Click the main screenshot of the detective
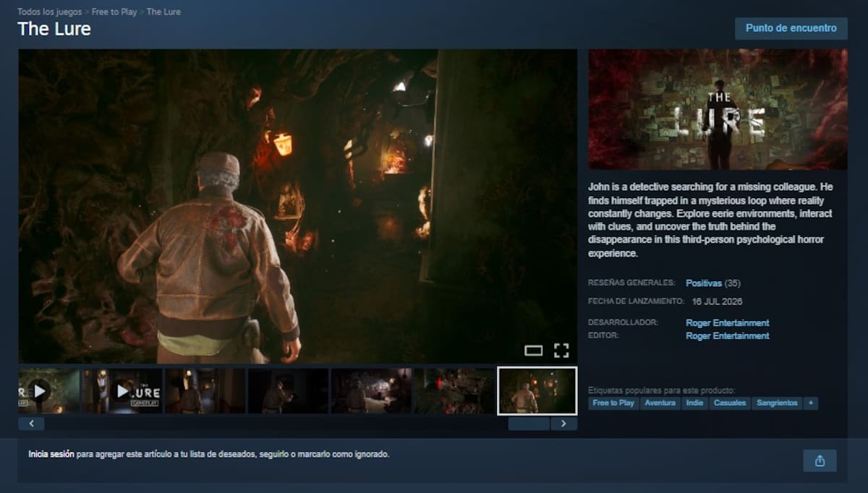 [x=297, y=206]
